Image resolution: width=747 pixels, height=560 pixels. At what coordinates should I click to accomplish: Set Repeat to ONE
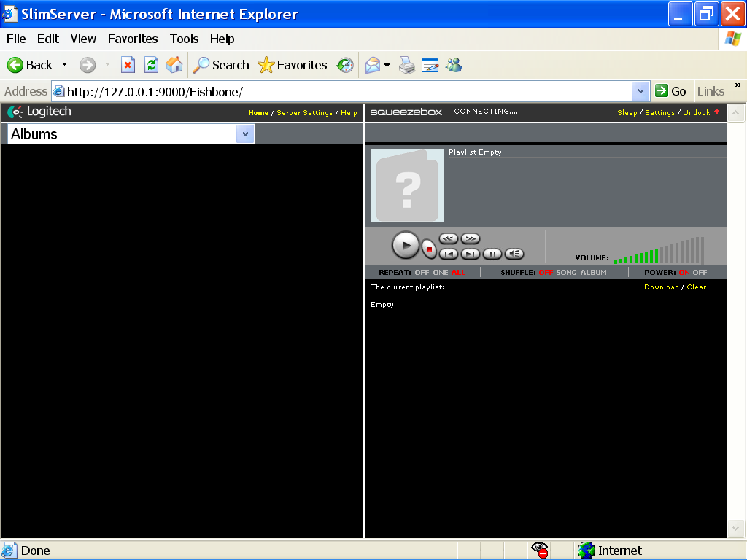click(441, 273)
